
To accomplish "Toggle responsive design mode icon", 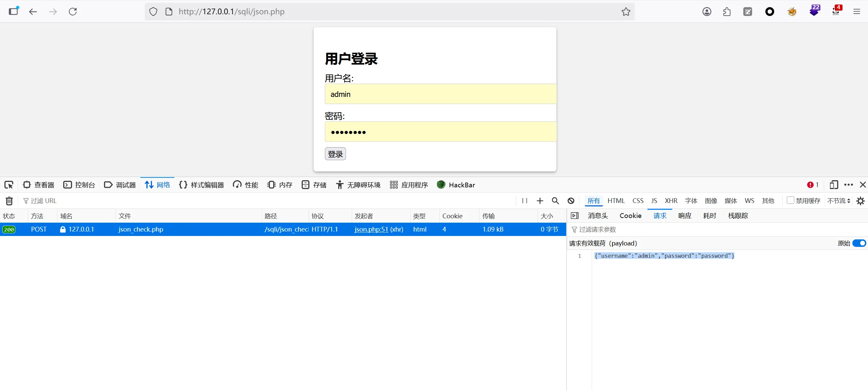I will point(833,185).
